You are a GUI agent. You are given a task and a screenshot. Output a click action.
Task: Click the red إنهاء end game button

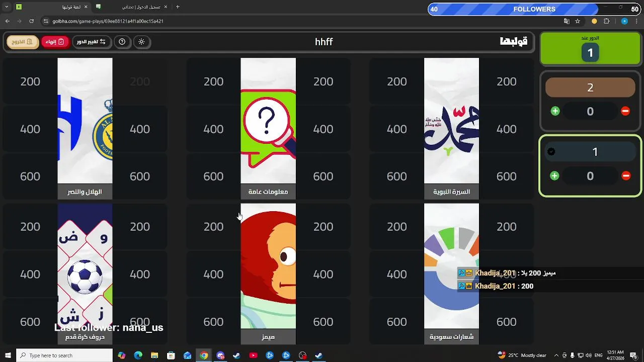coord(54,42)
